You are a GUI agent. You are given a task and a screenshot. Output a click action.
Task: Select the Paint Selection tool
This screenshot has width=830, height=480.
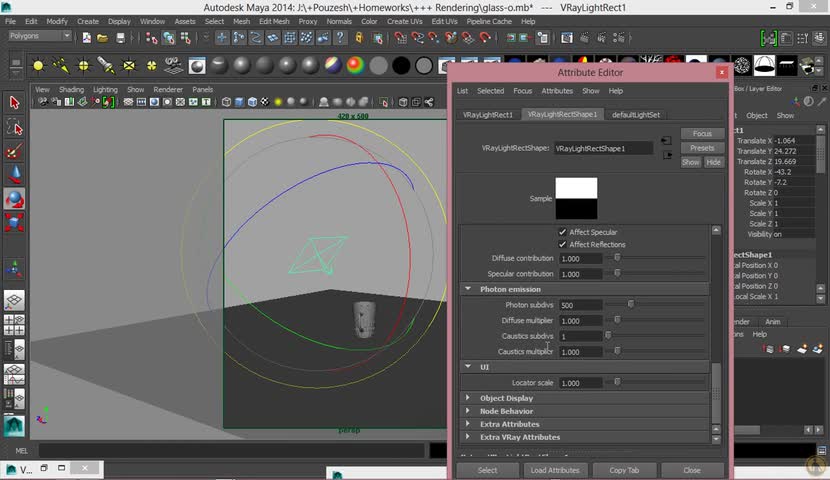click(14, 152)
